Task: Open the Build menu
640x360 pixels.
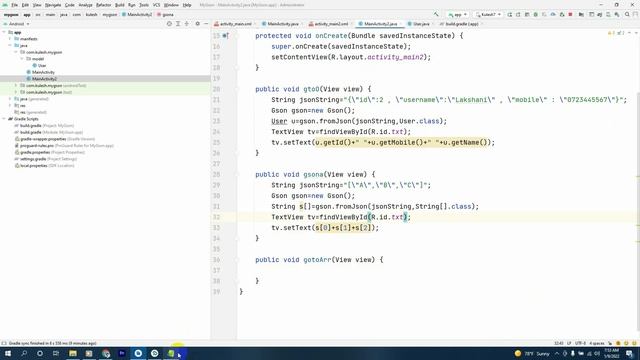Action: click(120, 5)
